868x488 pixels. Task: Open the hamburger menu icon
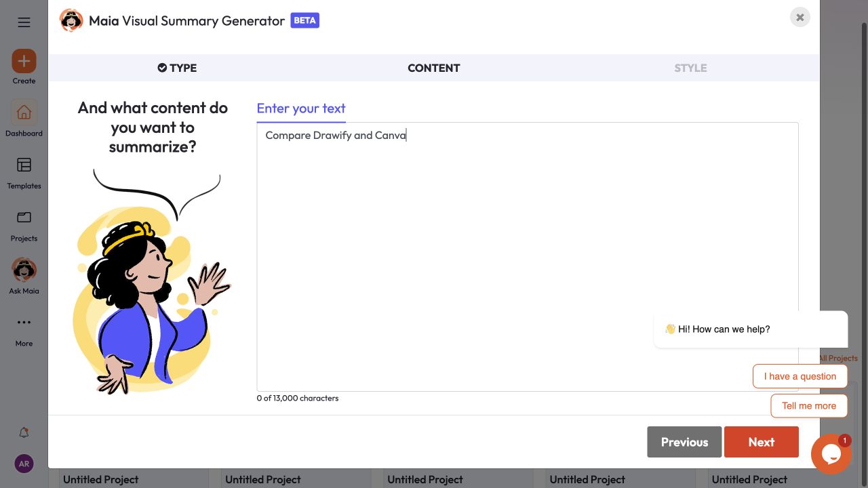click(x=24, y=22)
